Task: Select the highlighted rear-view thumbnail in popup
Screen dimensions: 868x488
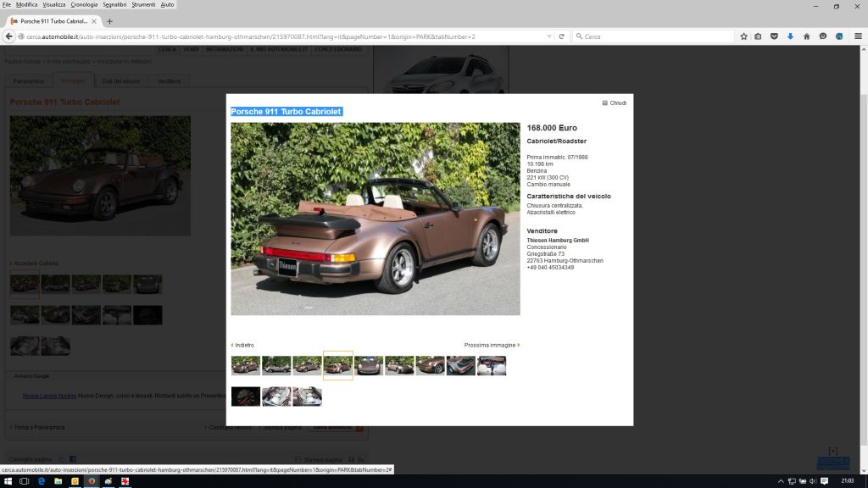Action: tap(337, 366)
